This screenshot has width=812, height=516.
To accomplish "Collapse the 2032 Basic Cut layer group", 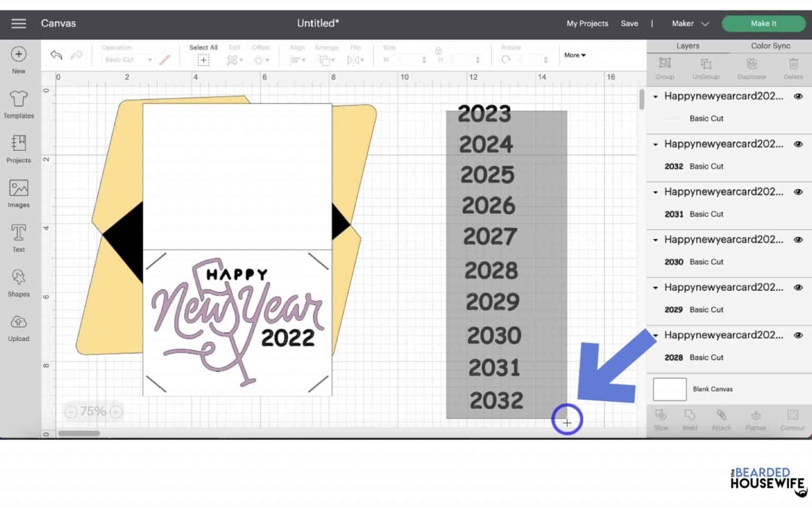I will (656, 144).
